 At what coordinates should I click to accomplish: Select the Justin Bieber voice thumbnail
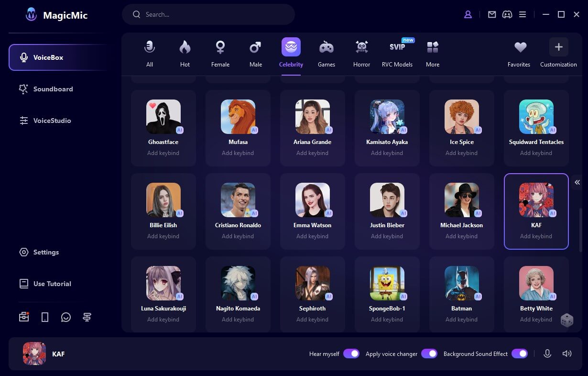pos(387,200)
